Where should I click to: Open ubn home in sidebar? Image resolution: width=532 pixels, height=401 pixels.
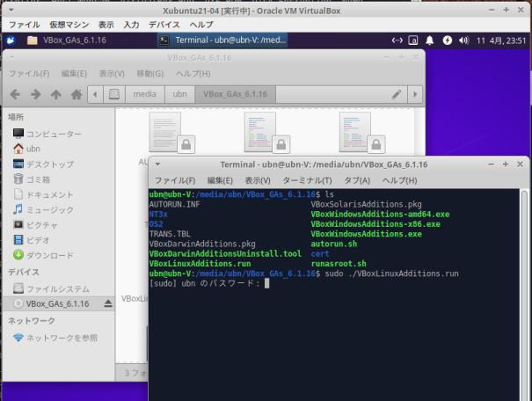point(26,149)
